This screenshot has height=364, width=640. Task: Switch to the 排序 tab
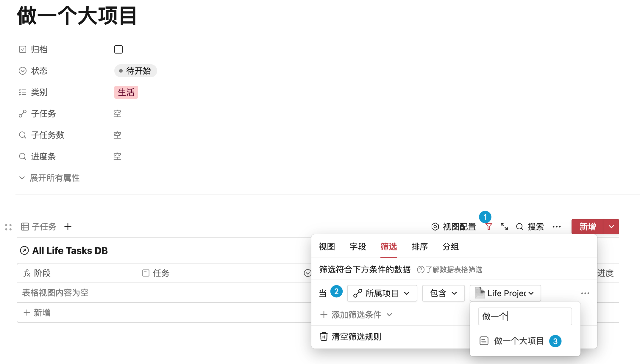pos(419,247)
